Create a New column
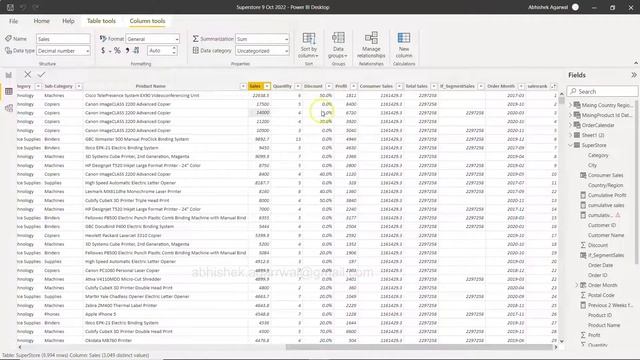 pyautogui.click(x=404, y=45)
